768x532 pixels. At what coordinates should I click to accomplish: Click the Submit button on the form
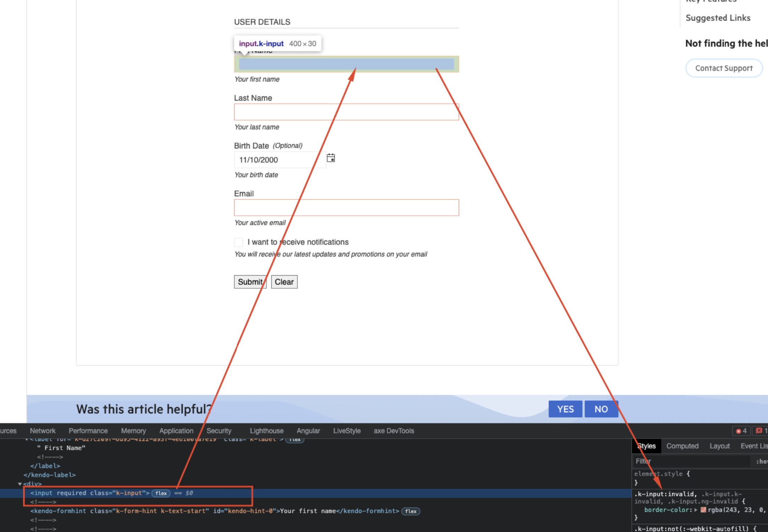click(250, 282)
